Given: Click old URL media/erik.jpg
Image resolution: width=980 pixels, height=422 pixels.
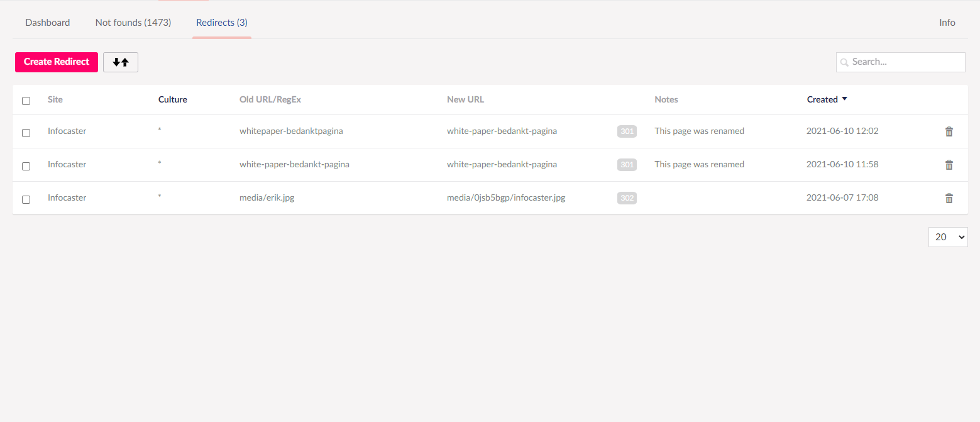Looking at the screenshot, I should [x=267, y=197].
